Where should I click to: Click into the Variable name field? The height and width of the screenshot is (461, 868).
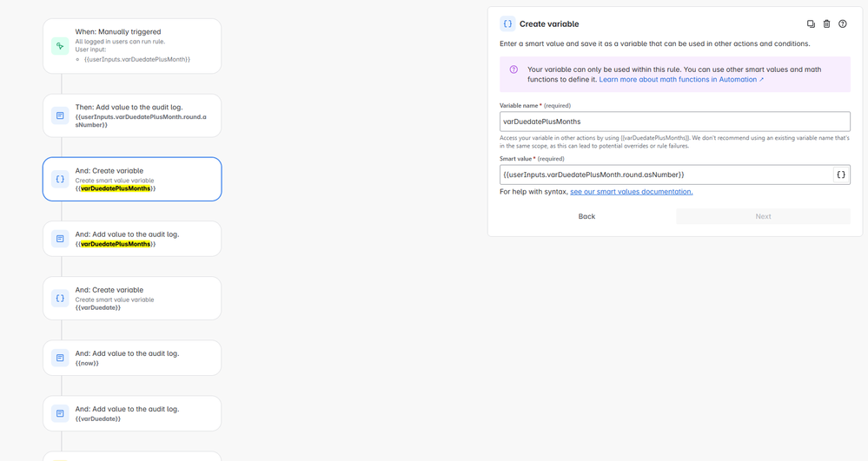coord(675,122)
